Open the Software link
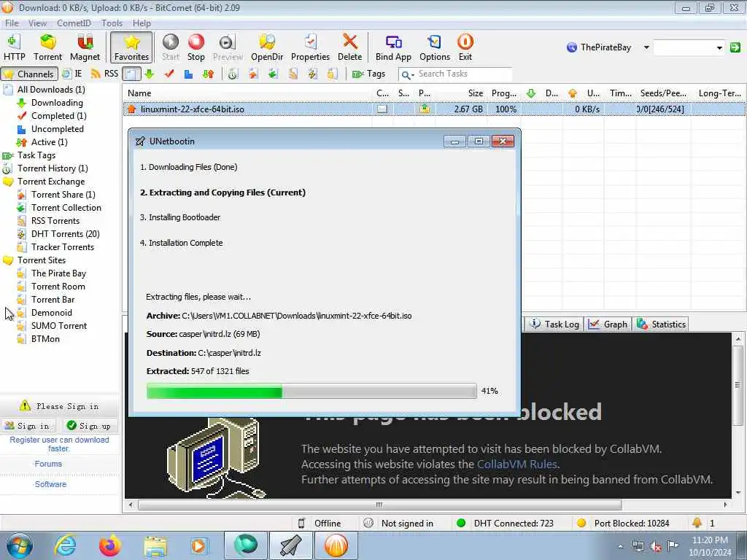Screen dimensions: 747x560 (50, 484)
